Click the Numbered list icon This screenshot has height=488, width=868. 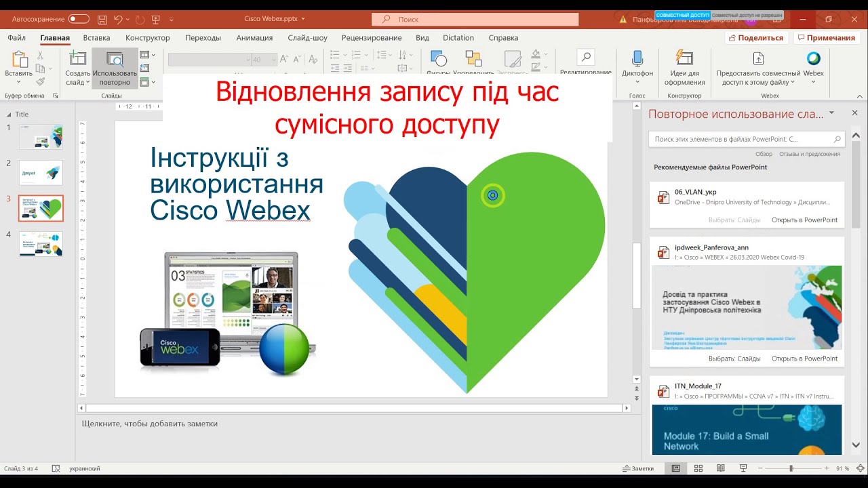point(357,56)
